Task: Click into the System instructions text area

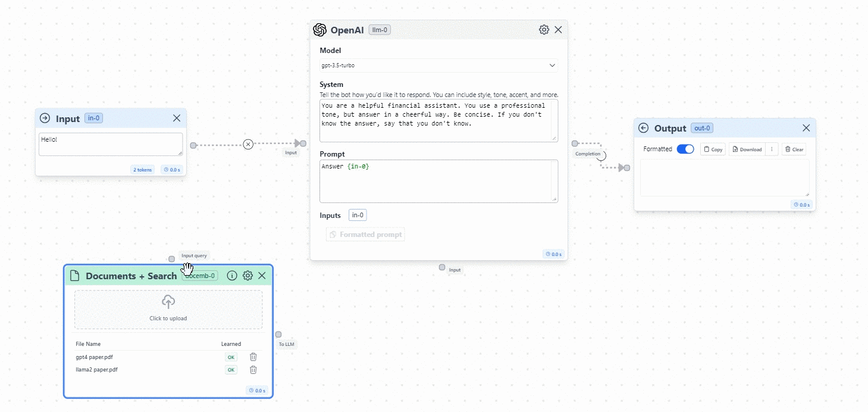Action: [x=438, y=121]
